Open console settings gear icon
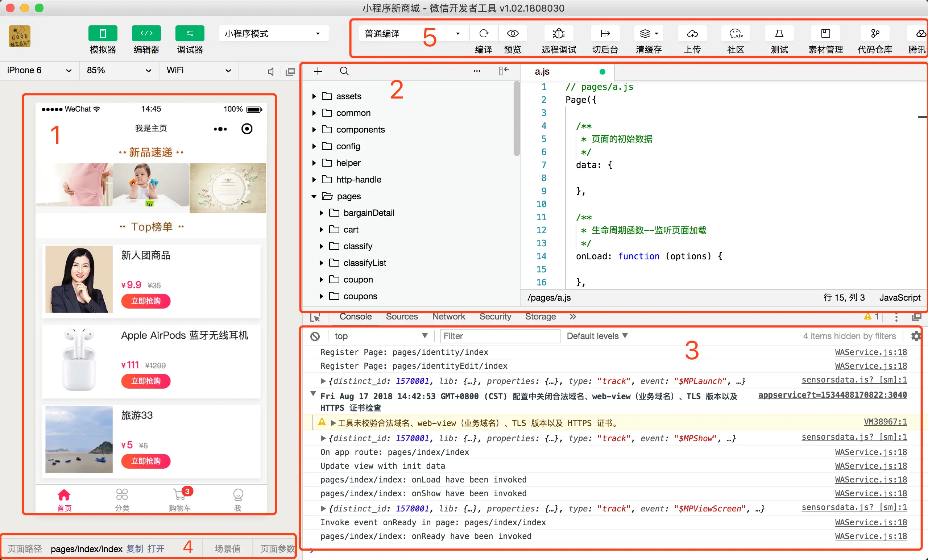 pos(916,336)
